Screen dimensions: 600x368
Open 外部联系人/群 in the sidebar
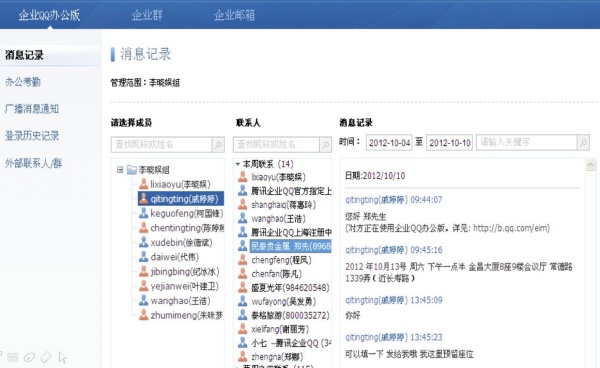(33, 163)
